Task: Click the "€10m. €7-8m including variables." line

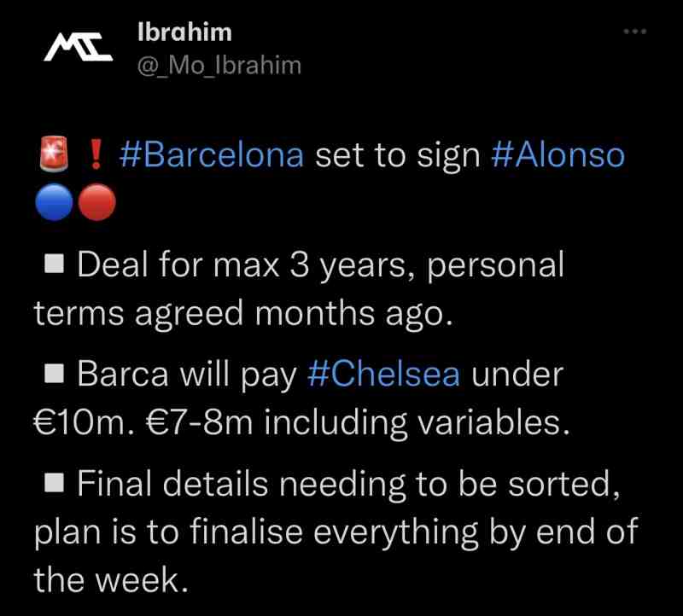Action: [301, 423]
